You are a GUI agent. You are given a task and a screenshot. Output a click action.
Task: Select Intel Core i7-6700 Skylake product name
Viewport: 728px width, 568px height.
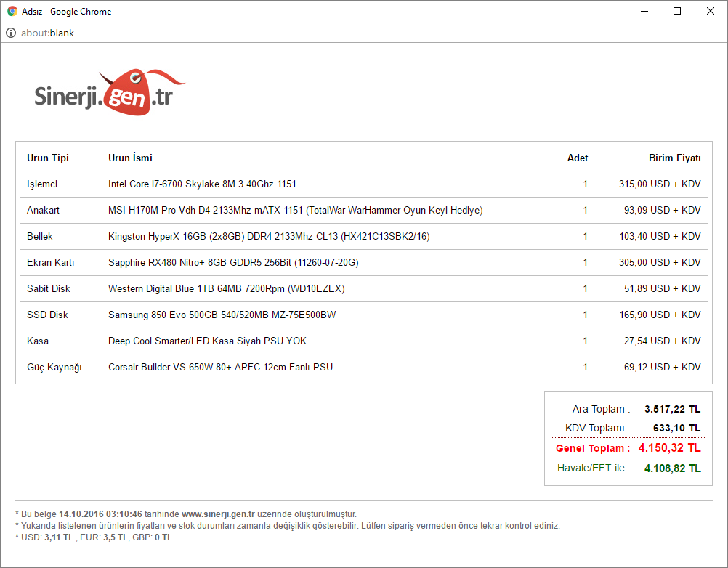[x=202, y=184]
